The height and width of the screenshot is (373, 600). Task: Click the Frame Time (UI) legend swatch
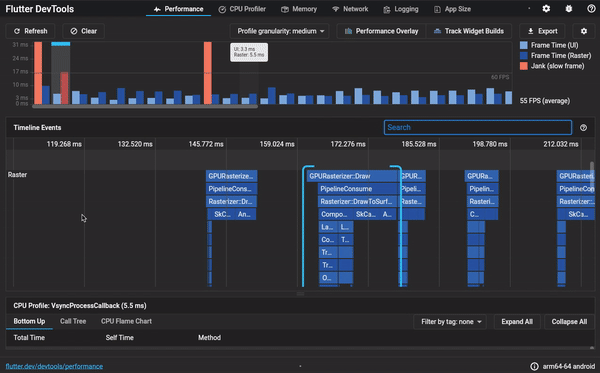click(523, 45)
